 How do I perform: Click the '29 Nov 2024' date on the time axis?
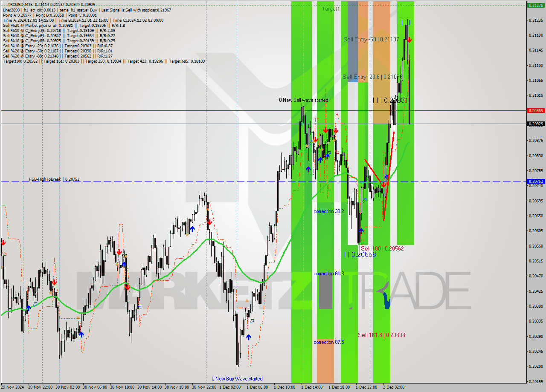12,387
